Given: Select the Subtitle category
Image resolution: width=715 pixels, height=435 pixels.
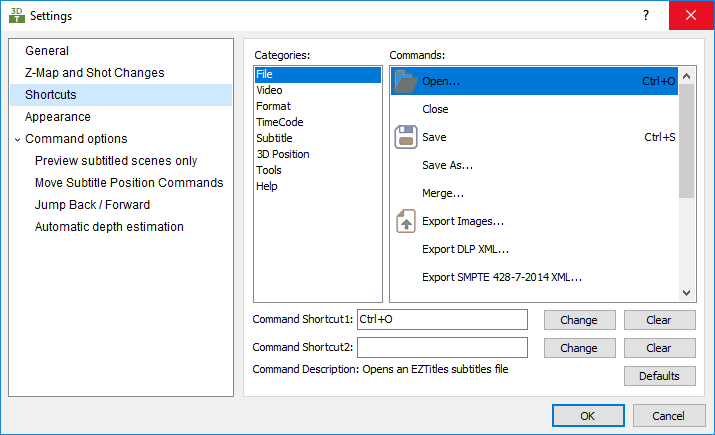Looking at the screenshot, I should tap(274, 138).
